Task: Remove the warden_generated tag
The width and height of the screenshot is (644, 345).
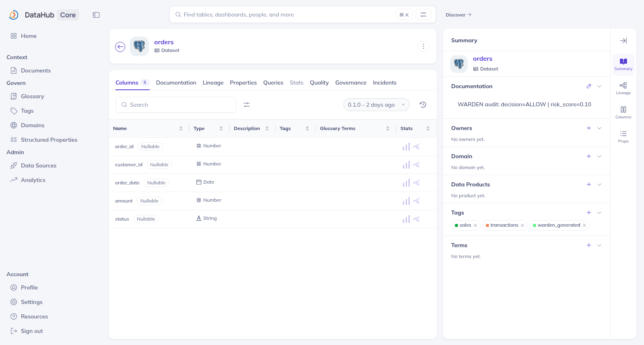Action: point(584,225)
